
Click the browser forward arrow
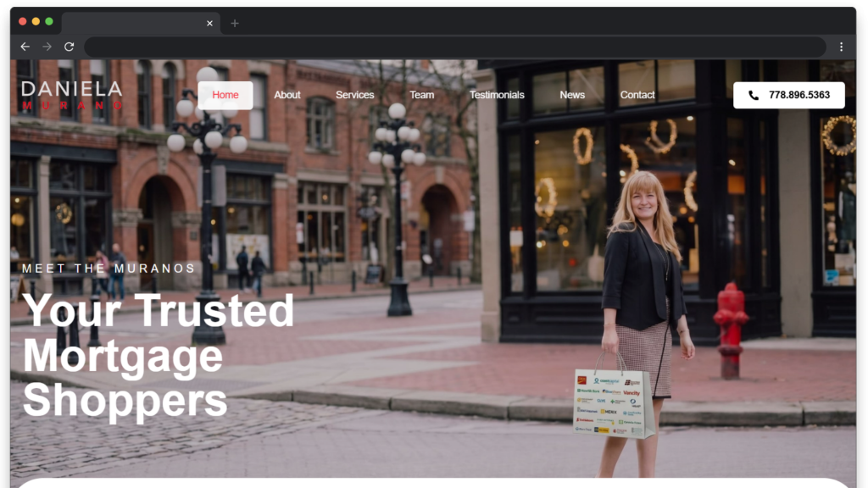[47, 47]
